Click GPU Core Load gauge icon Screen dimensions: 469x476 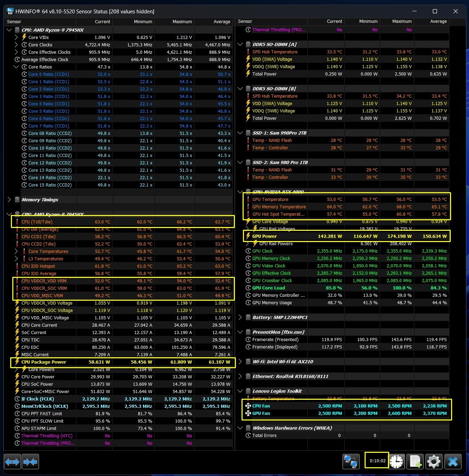click(248, 288)
